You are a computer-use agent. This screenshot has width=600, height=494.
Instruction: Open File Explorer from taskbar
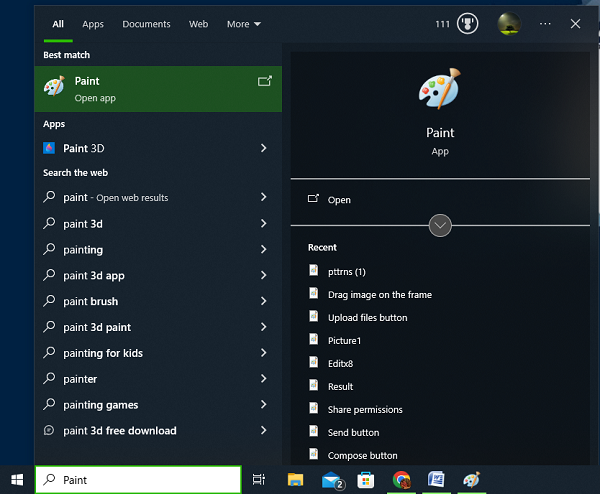(295, 479)
